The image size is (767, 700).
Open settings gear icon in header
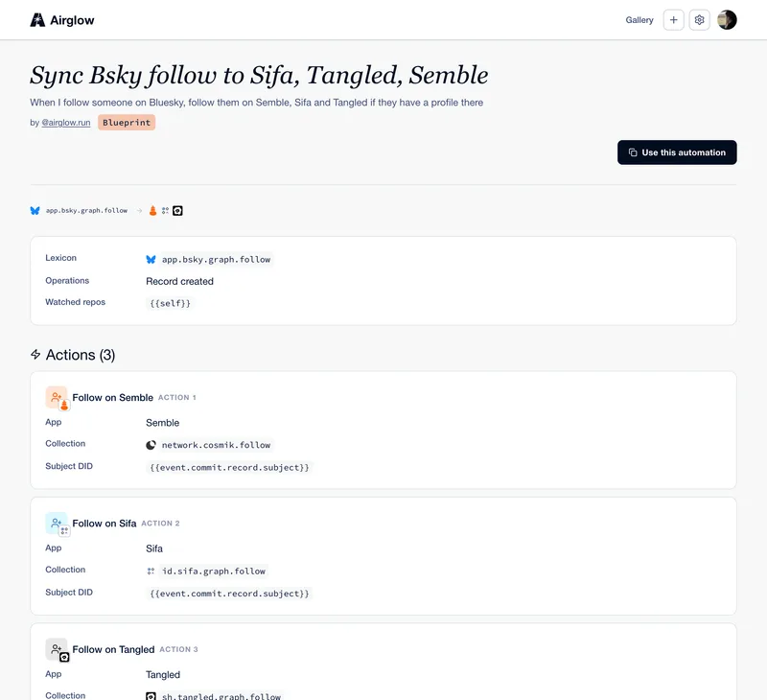[x=700, y=20]
